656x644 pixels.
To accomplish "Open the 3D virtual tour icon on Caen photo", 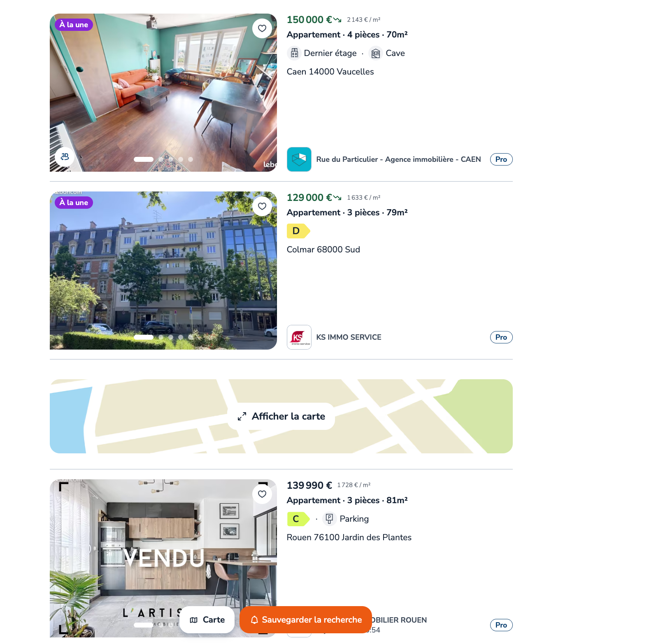I will 65,156.
